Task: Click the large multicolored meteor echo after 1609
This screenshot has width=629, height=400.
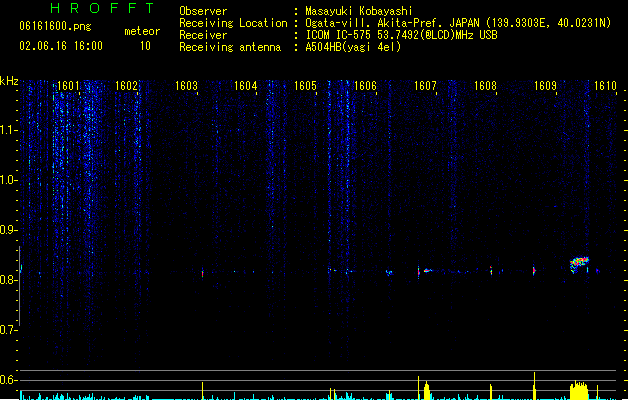Action: pos(579,265)
